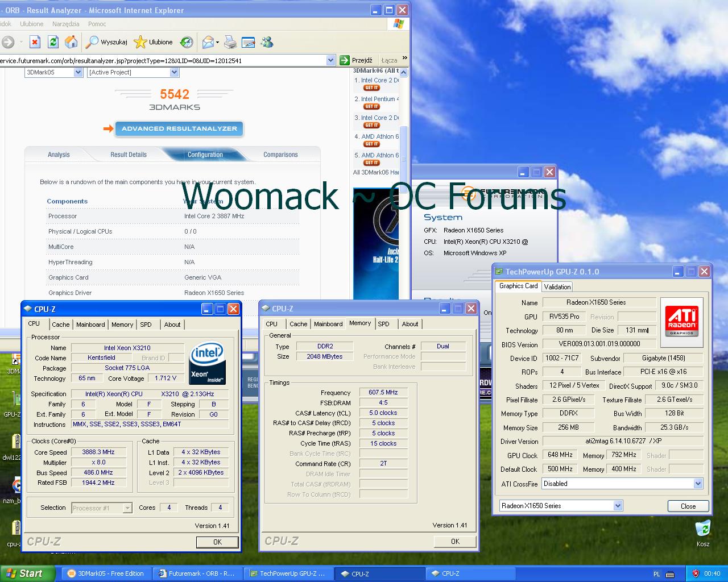Screen dimensions: 728x582
Task: Click OK in the left CPU-Z window
Action: (217, 542)
